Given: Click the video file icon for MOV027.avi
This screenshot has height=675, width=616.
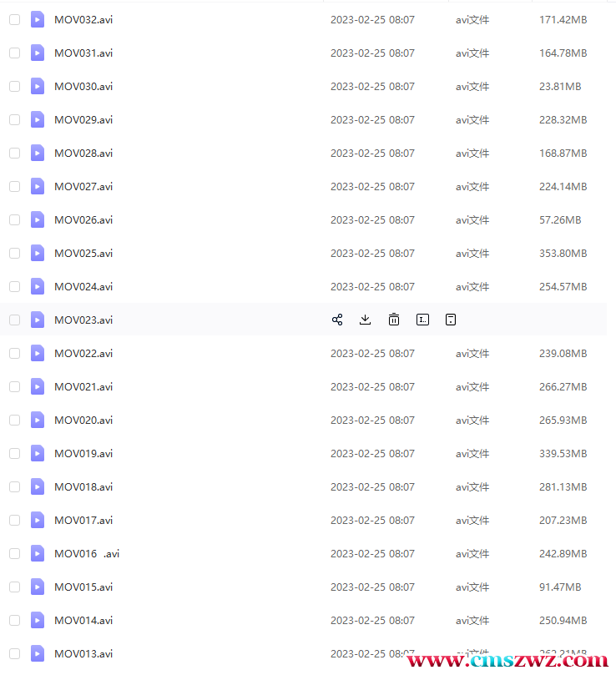Looking at the screenshot, I should [x=38, y=186].
